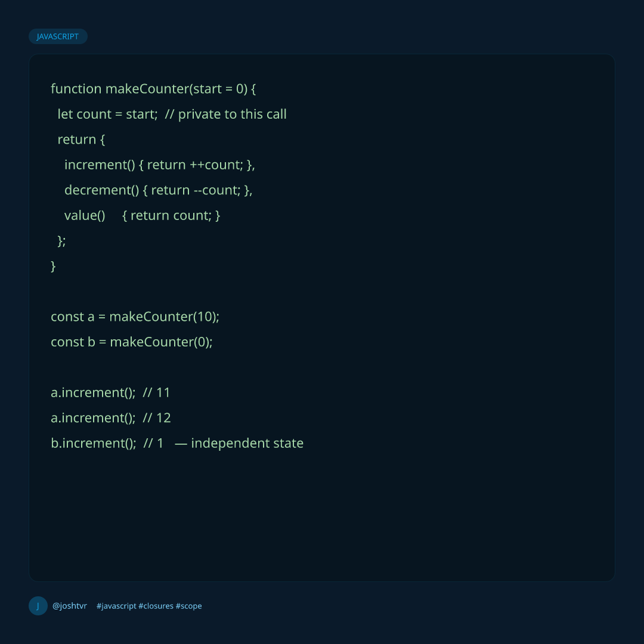Click the 'independent state' comment text
The height and width of the screenshot is (644, 644).
tap(247, 444)
